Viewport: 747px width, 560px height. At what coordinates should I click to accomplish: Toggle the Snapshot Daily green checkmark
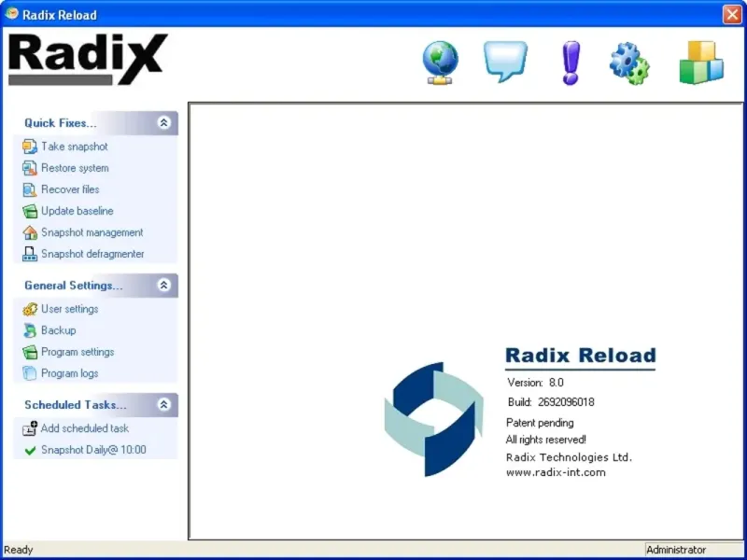[x=30, y=450]
